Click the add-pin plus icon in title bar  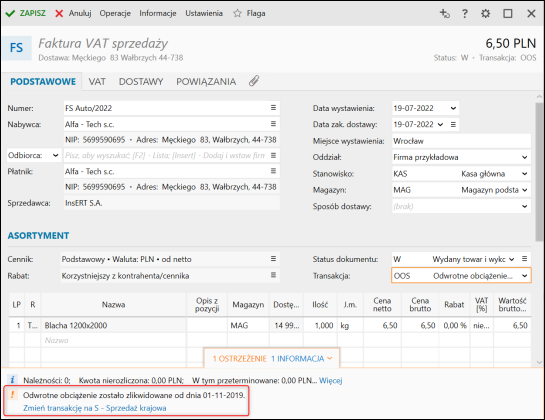(445, 14)
